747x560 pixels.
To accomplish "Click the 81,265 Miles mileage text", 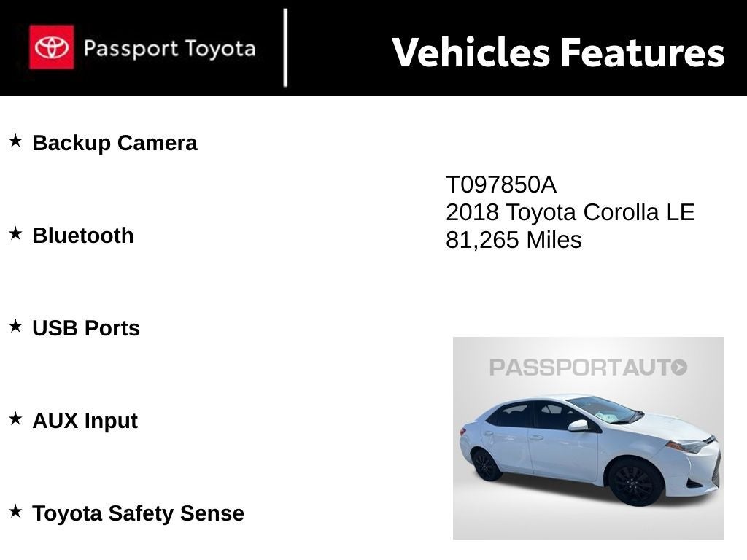I will click(x=514, y=240).
